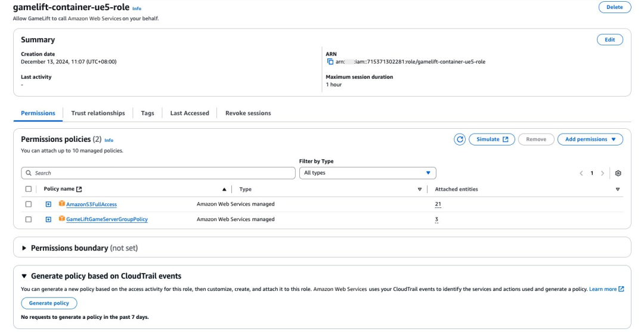This screenshot has width=644, height=332.
Task: Delete the gamelift-container-ue5-role
Action: (x=615, y=7)
